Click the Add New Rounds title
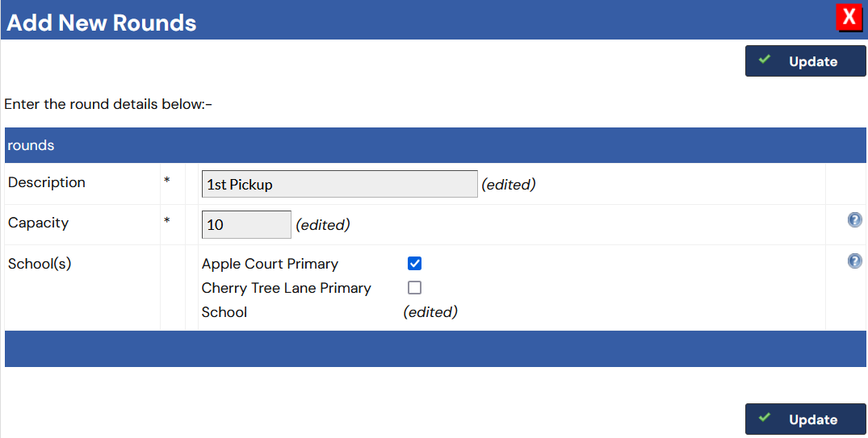 click(102, 22)
